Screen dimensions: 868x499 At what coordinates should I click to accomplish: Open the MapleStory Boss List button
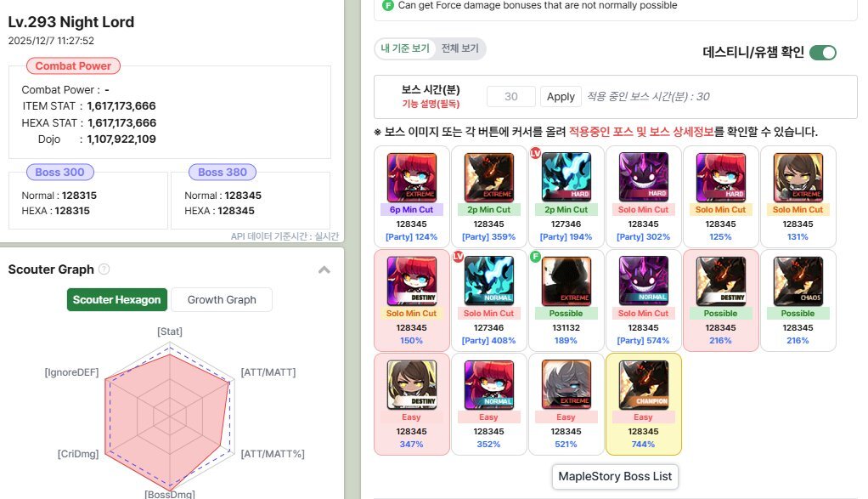click(615, 476)
